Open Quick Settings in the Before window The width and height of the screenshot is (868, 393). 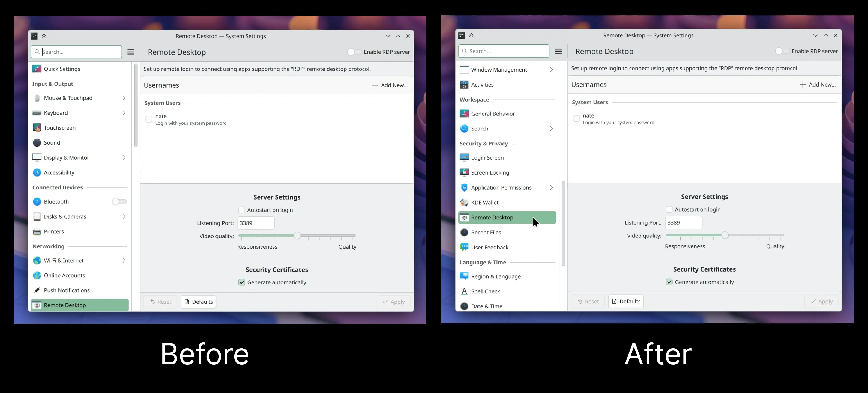point(80,69)
